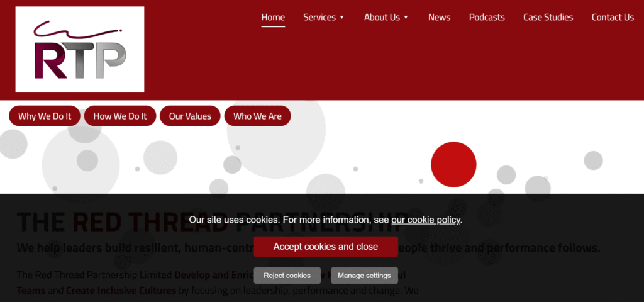Open the Podcasts page
The width and height of the screenshot is (644, 302).
(x=487, y=17)
